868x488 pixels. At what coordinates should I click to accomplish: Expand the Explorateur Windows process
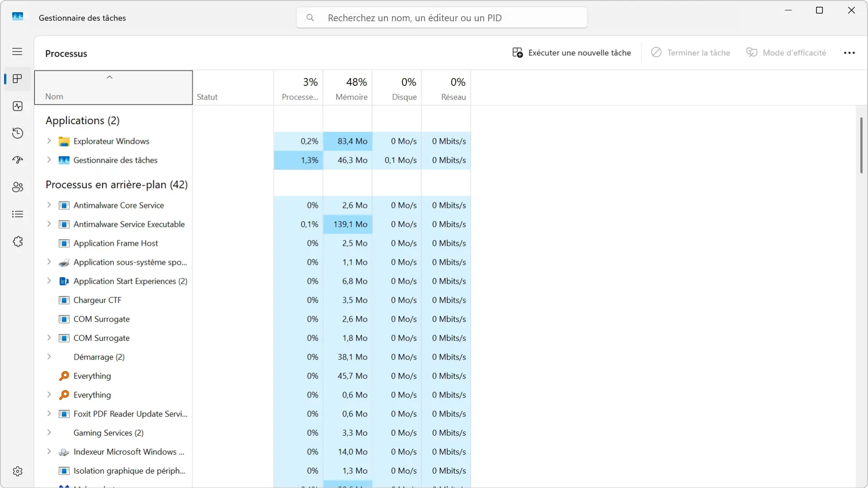49,141
